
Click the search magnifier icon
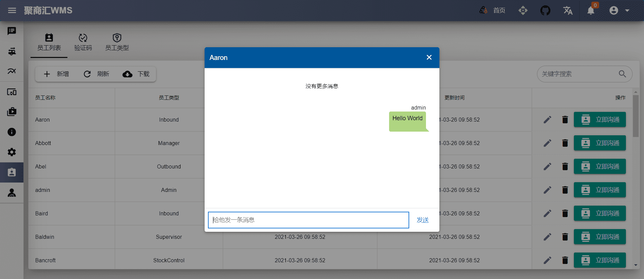(622, 74)
